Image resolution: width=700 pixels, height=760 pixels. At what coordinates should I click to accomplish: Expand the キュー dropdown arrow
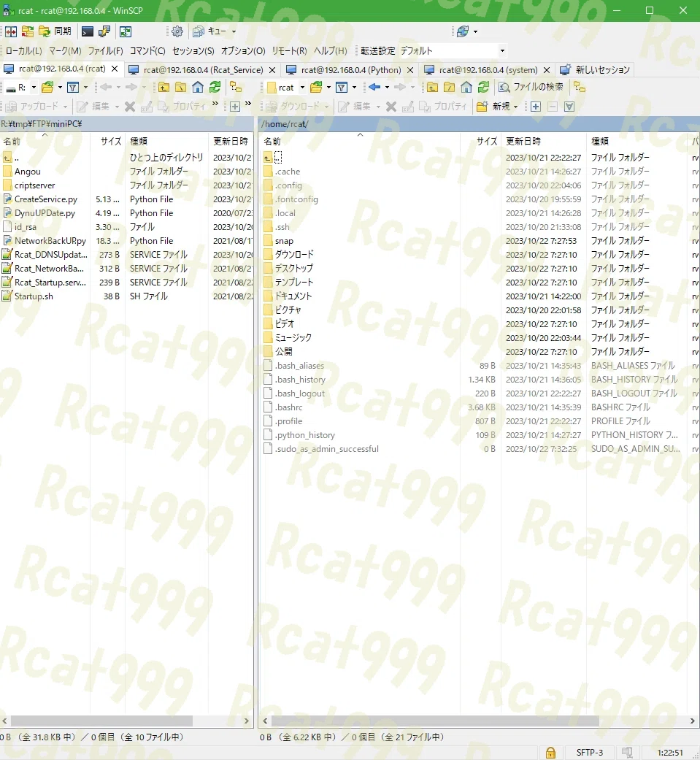pyautogui.click(x=234, y=31)
